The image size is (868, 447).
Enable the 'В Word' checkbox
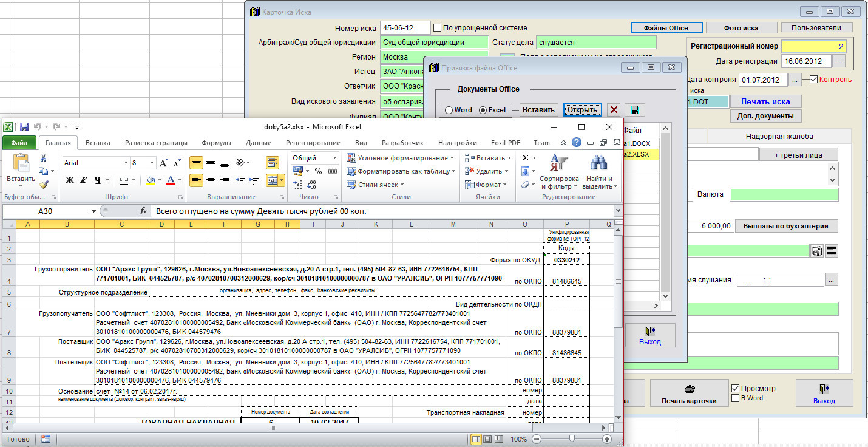(736, 398)
